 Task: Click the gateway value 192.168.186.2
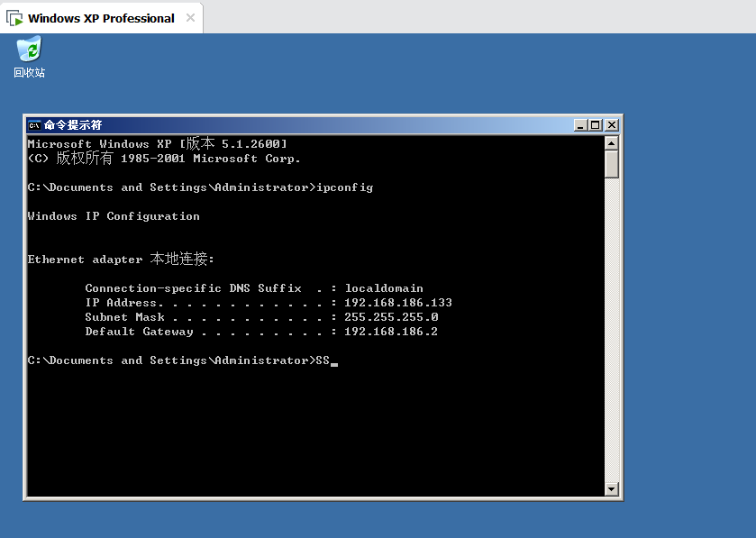(391, 332)
